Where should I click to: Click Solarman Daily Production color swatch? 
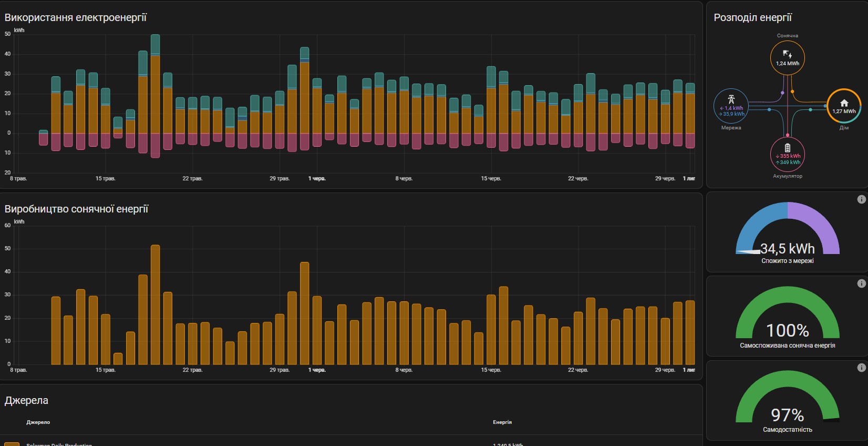[x=12, y=444]
